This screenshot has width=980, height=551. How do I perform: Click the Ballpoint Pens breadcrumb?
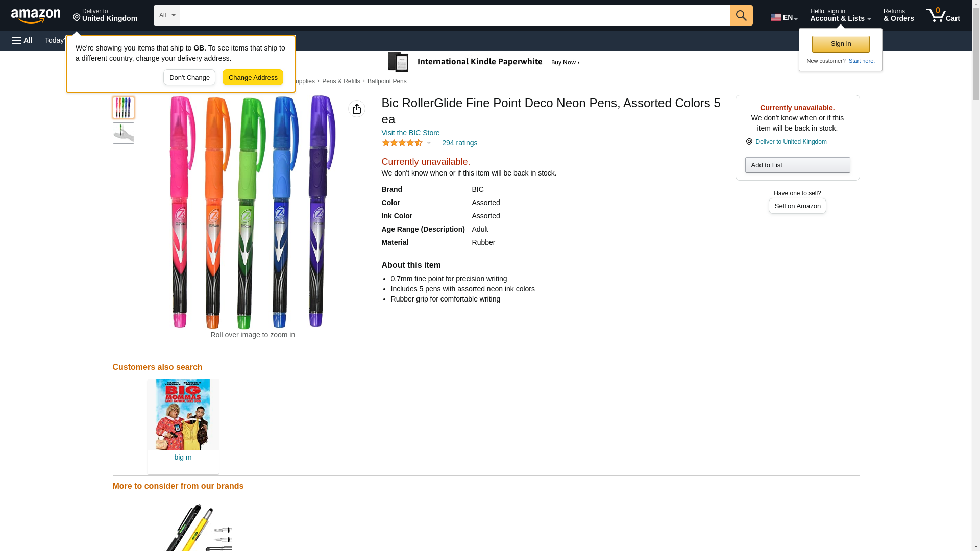tap(387, 81)
